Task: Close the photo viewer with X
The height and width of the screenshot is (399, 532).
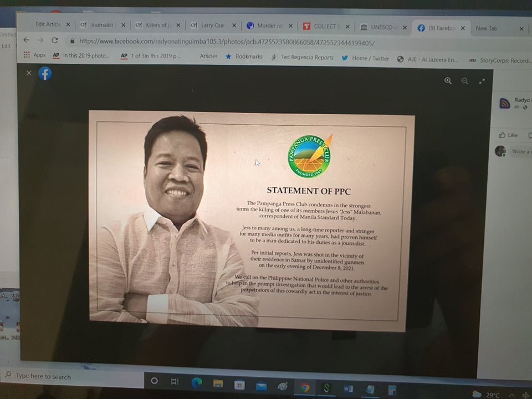Action: coord(29,73)
